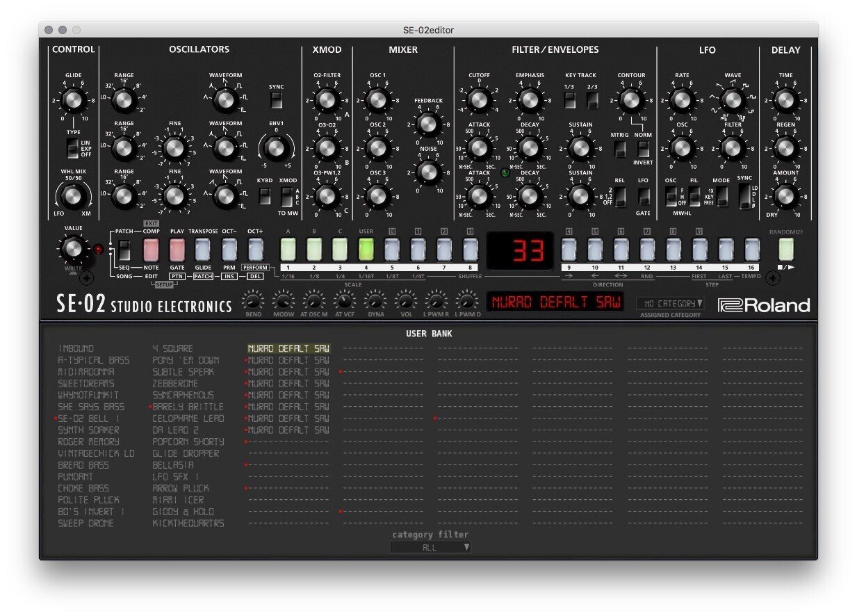Click the CONTOUR knob

(x=631, y=101)
